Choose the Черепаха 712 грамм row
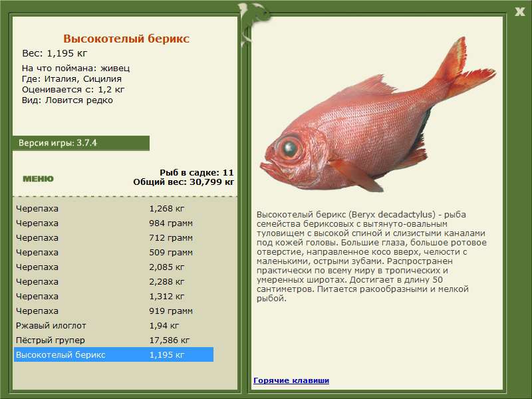This screenshot has width=532, height=399. coord(113,238)
